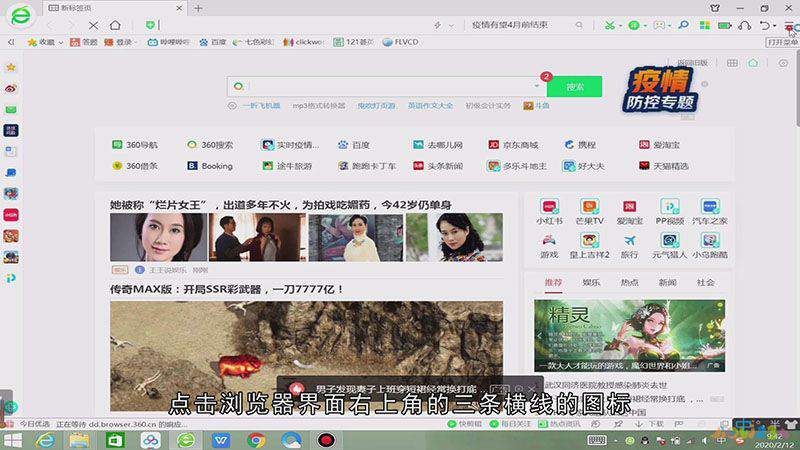The image size is (800, 450).
Task: Click the 360 browser logo
Action: (20, 15)
